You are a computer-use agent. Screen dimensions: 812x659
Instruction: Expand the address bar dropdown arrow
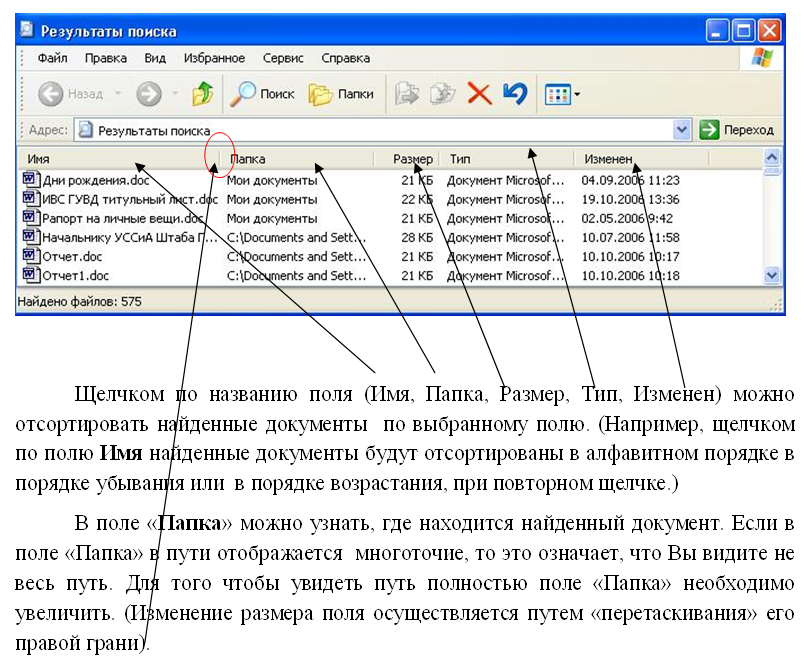[x=682, y=129]
